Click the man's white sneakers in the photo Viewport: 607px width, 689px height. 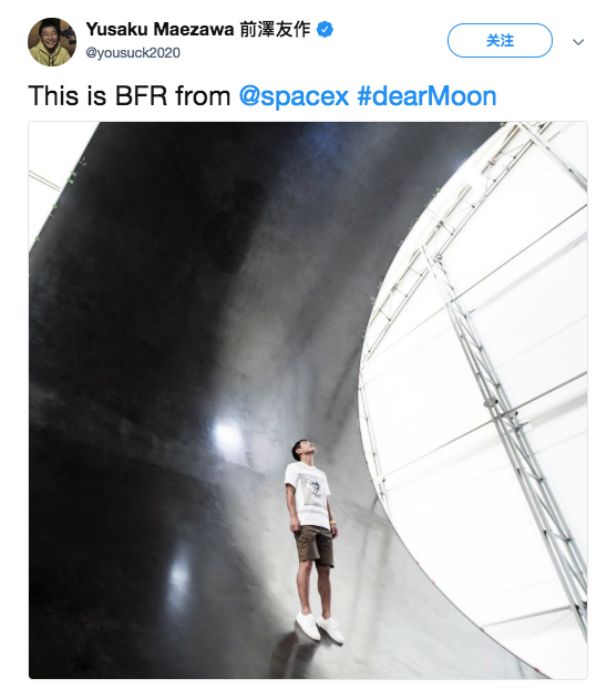click(317, 627)
